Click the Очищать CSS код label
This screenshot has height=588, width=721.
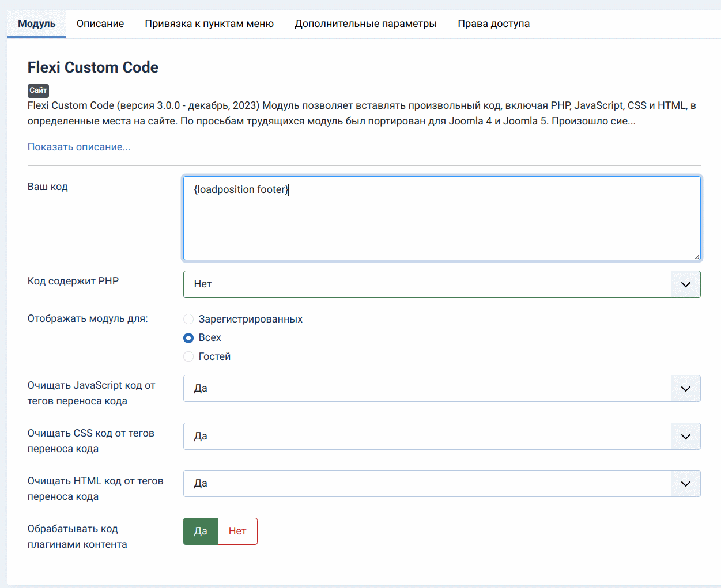tap(91, 441)
